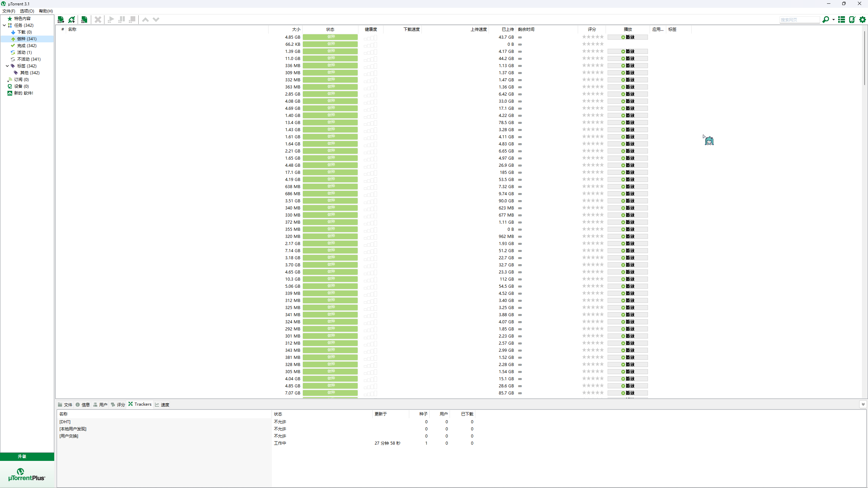Image resolution: width=868 pixels, height=488 pixels.
Task: Open the 选项(O) menu
Action: point(27,11)
